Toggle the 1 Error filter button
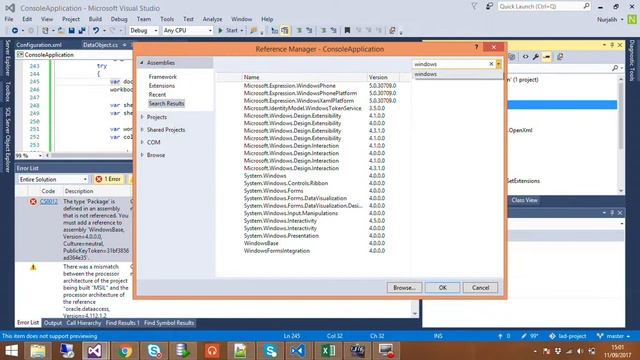Image resolution: width=640 pixels, height=360 pixels. click(x=108, y=179)
